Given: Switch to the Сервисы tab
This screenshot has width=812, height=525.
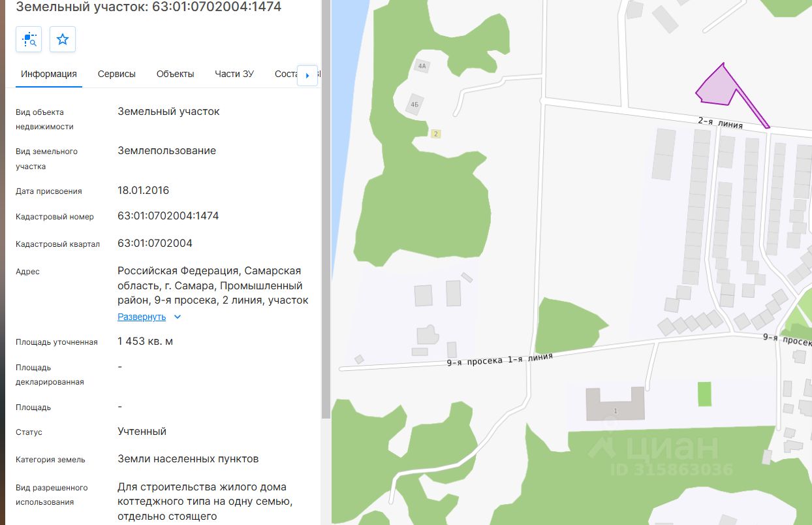Looking at the screenshot, I should point(117,74).
